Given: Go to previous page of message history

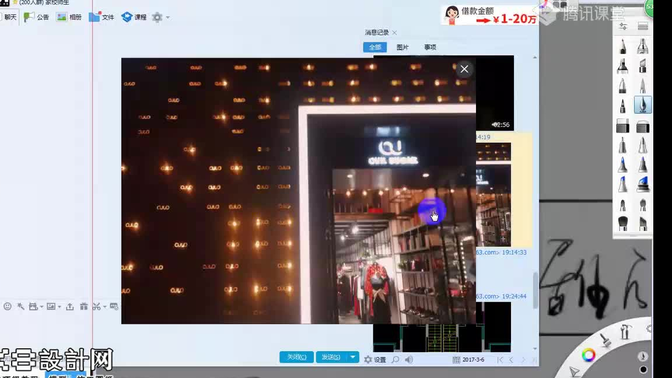Looking at the screenshot, I should click(511, 360).
